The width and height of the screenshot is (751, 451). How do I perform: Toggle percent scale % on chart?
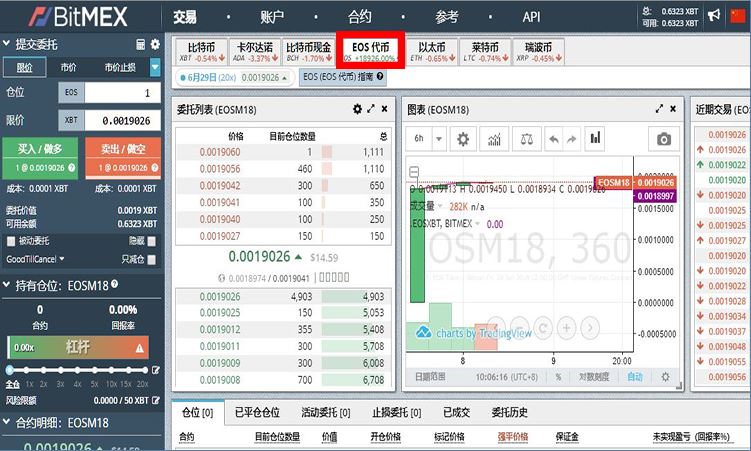click(558, 377)
